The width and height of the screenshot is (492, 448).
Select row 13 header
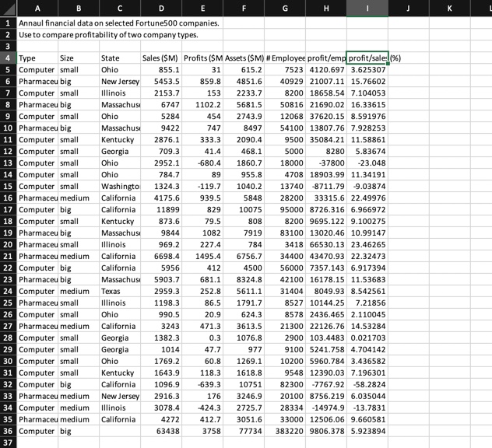[x=8, y=163]
